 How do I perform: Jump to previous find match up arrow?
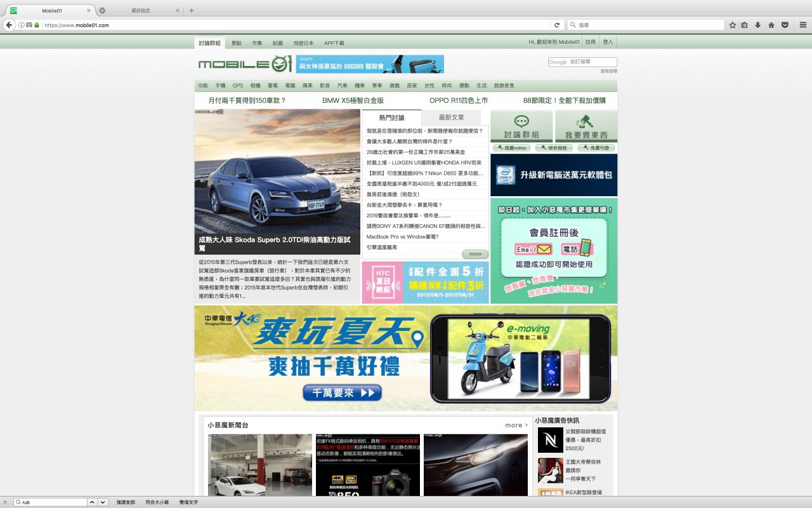[93, 502]
